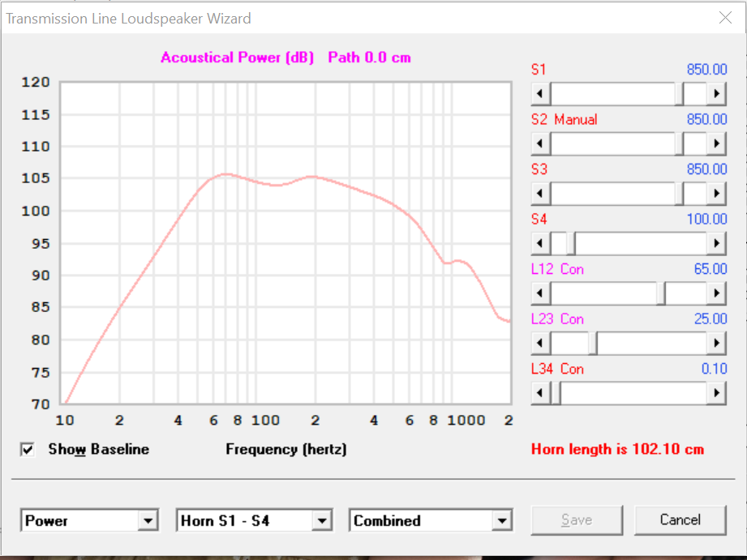The image size is (747, 560).
Task: Uncheck the Show Baseline checkbox
Action: click(x=28, y=450)
